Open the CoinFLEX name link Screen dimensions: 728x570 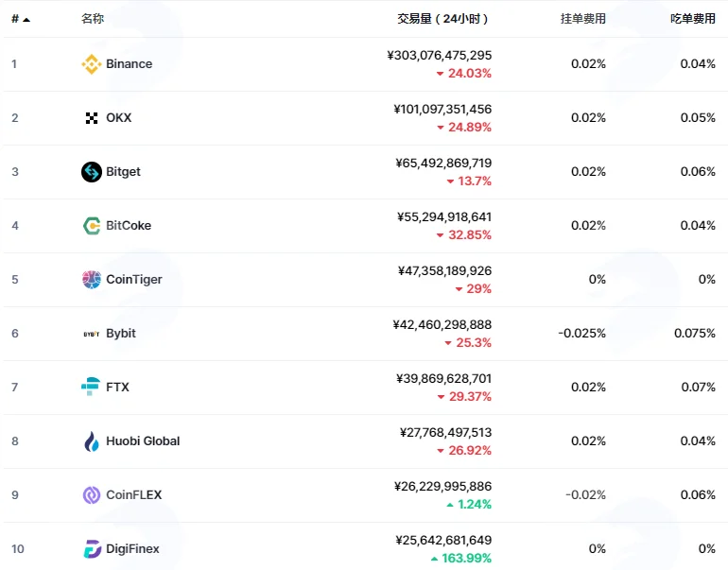(x=134, y=494)
